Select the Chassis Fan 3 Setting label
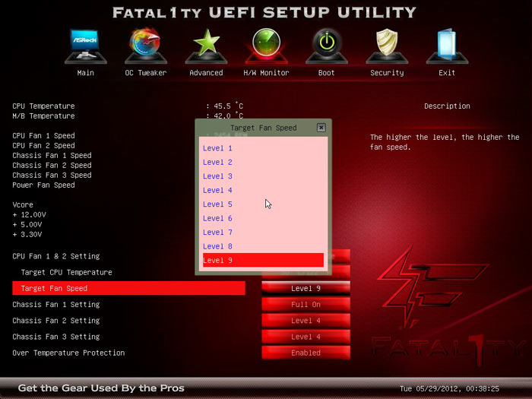The width and height of the screenshot is (532, 399). click(x=56, y=337)
